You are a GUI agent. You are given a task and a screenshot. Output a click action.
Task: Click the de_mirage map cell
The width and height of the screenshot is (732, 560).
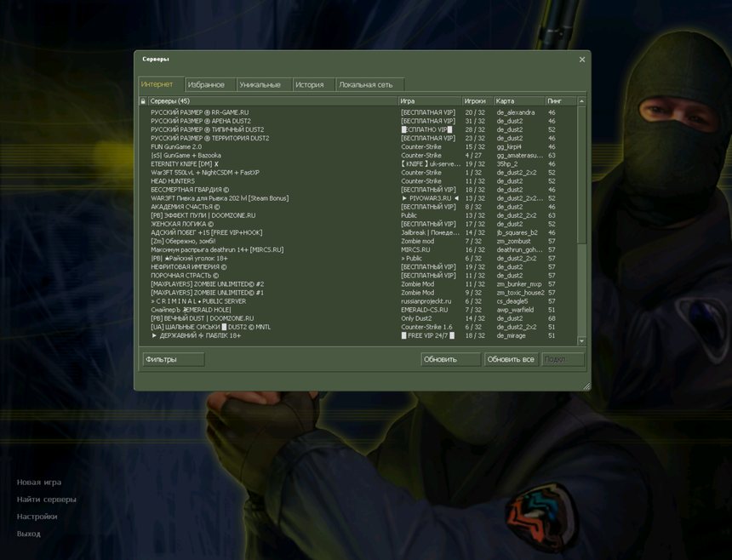pyautogui.click(x=511, y=335)
